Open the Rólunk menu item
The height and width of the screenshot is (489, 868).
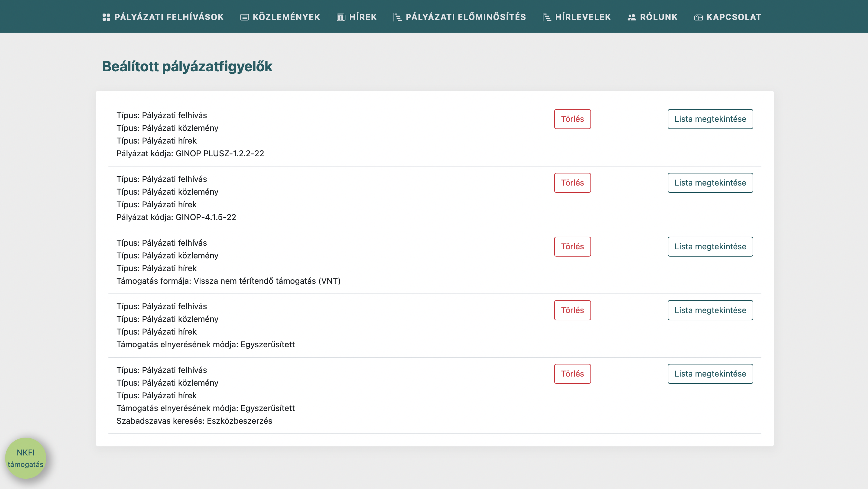point(658,17)
